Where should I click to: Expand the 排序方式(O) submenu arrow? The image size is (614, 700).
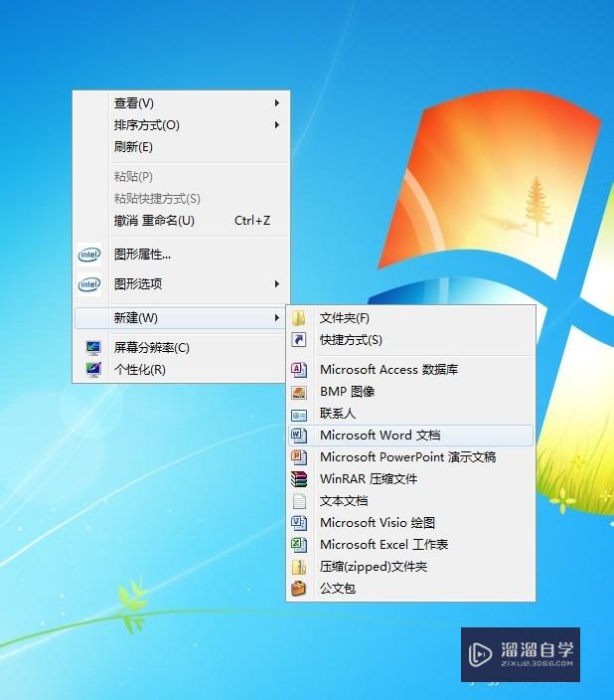pos(277,125)
